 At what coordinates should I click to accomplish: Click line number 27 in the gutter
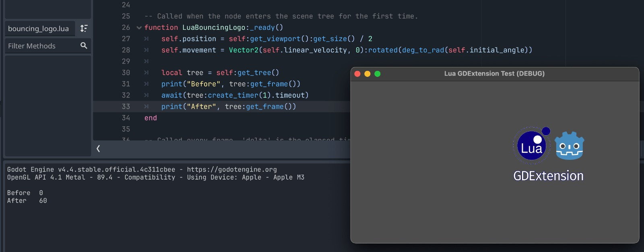pos(126,39)
